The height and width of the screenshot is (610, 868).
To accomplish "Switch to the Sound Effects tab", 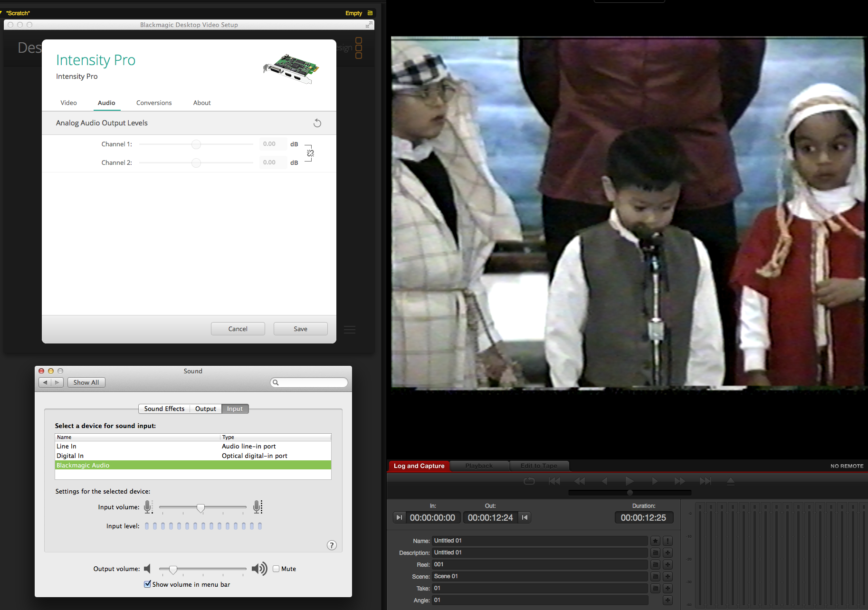I will 164,409.
